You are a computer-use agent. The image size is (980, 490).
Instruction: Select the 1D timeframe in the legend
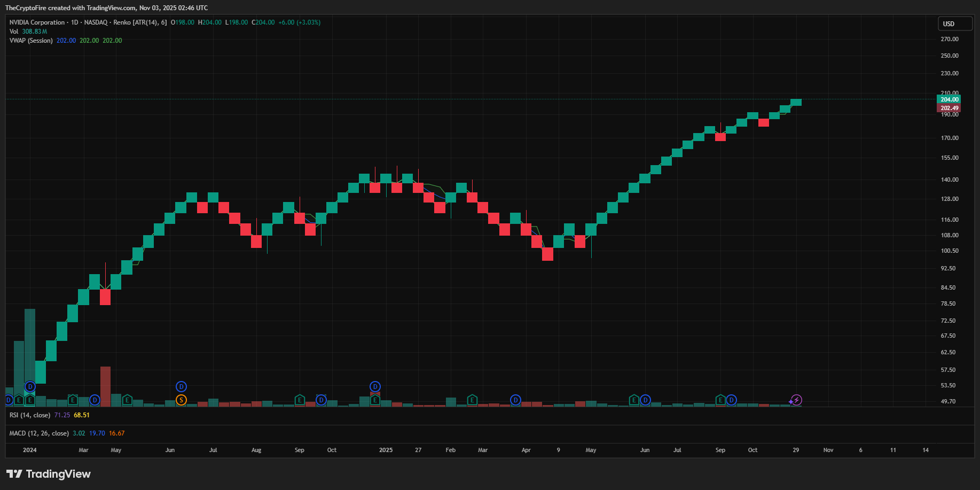click(x=74, y=22)
